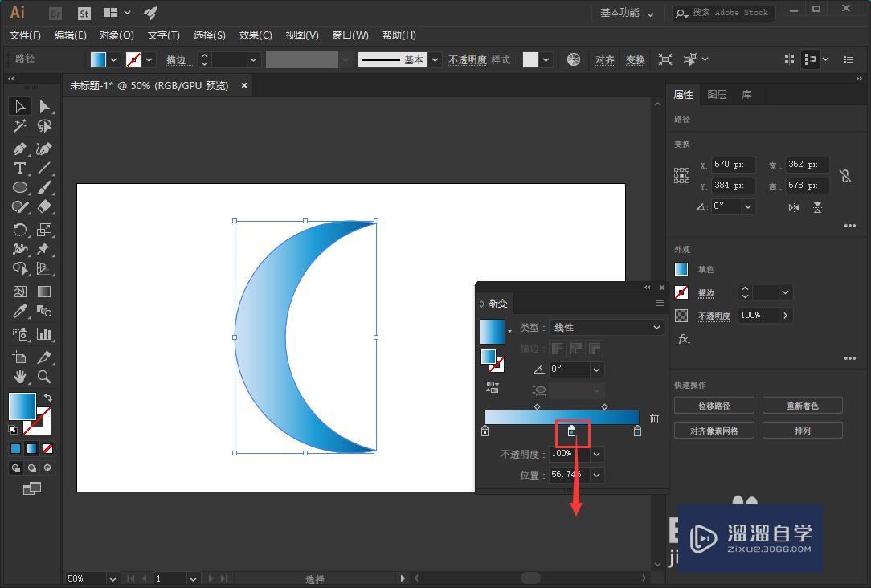The height and width of the screenshot is (588, 871).
Task: Click the 位移路径 button
Action: click(714, 406)
